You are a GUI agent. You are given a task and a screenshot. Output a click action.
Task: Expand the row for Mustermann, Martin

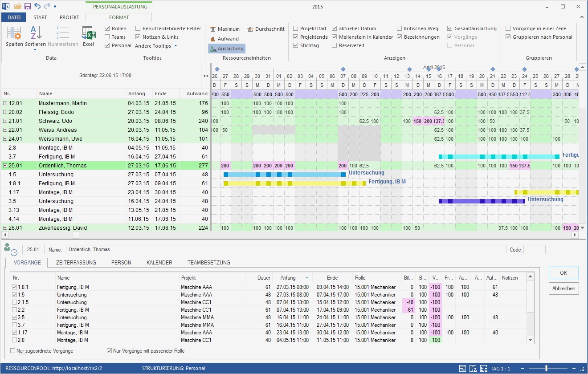click(x=5, y=103)
